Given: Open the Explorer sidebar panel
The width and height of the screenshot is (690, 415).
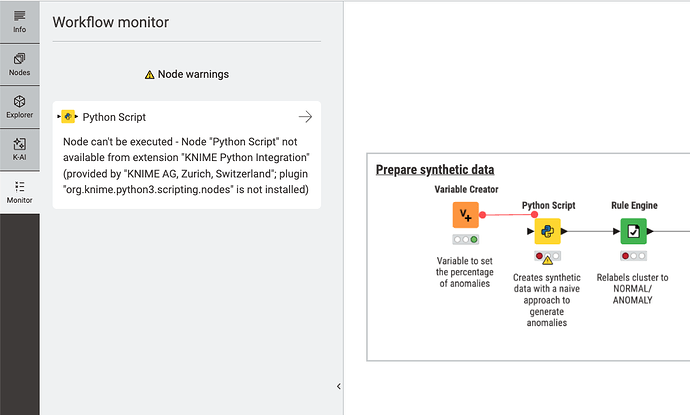Looking at the screenshot, I should point(19,107).
